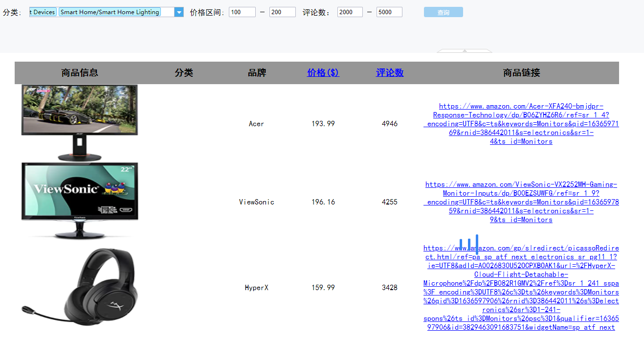
Task: Click the minimum review count field 2000
Action: (x=350, y=12)
